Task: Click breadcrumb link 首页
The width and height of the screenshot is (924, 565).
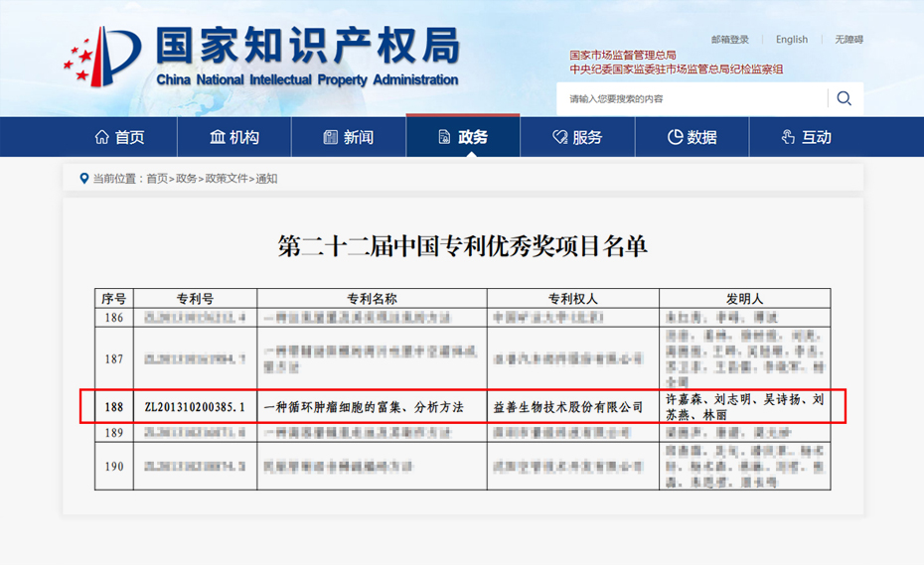Action: tap(157, 179)
